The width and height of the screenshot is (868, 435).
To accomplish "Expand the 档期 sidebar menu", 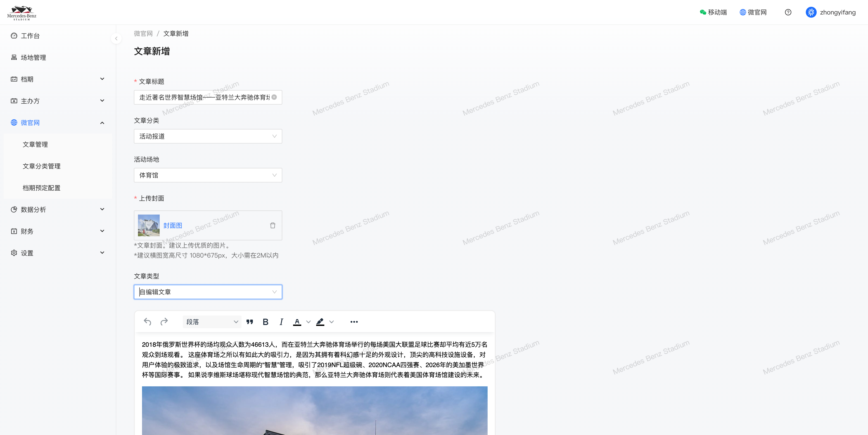I will (58, 79).
